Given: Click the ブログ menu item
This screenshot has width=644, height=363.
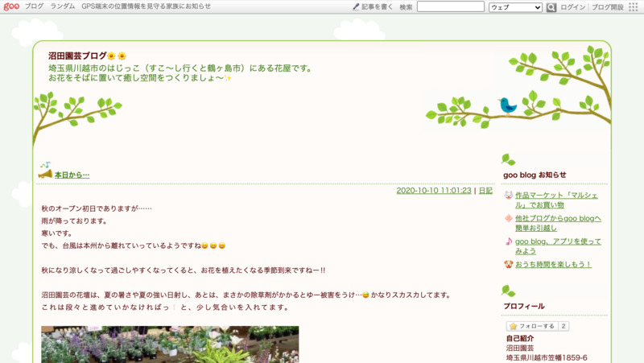Looking at the screenshot, I should click(x=34, y=6).
